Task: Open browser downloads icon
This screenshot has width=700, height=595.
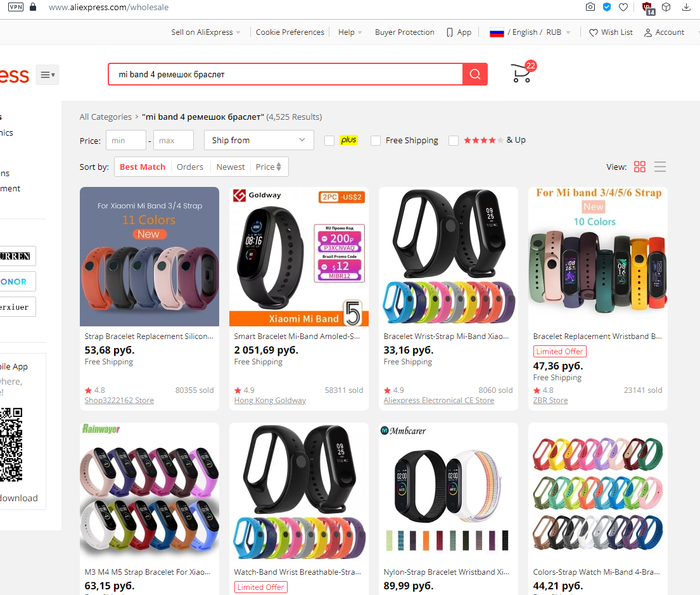Action: pos(686,7)
